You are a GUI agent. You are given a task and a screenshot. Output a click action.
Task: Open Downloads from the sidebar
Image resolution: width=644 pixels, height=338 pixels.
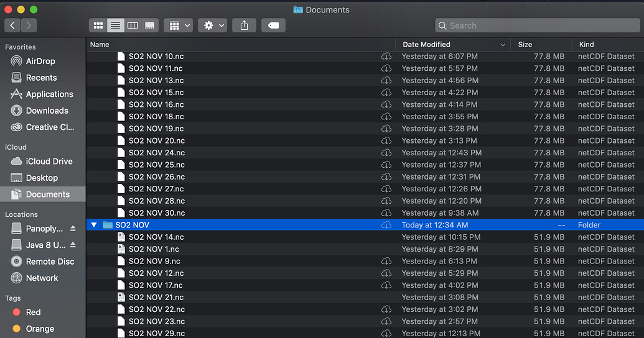[x=47, y=111]
